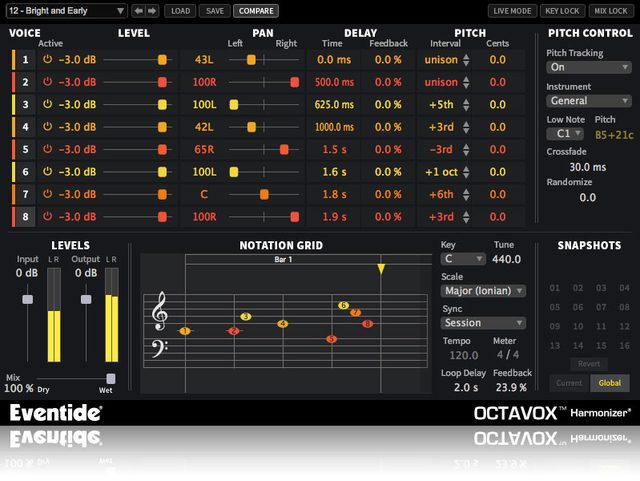Click the yellow loop end marker triangle
The width and height of the screenshot is (640, 481).
click(381, 269)
